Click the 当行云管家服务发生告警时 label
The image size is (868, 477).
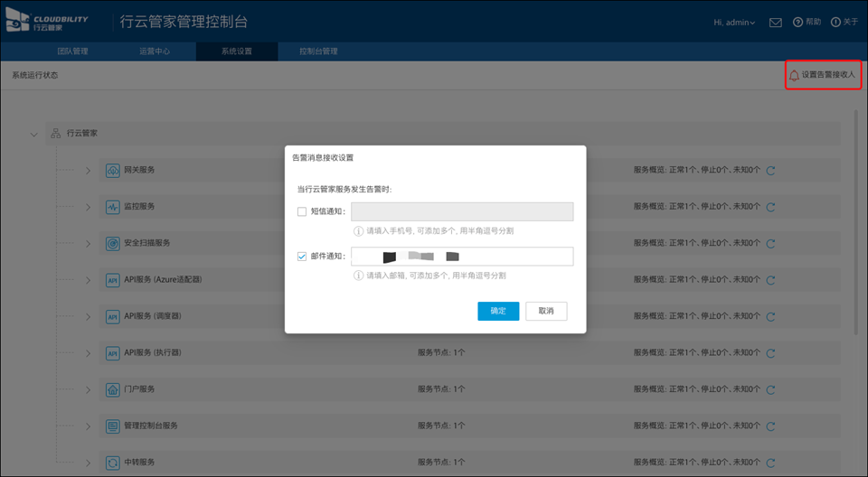(344, 189)
